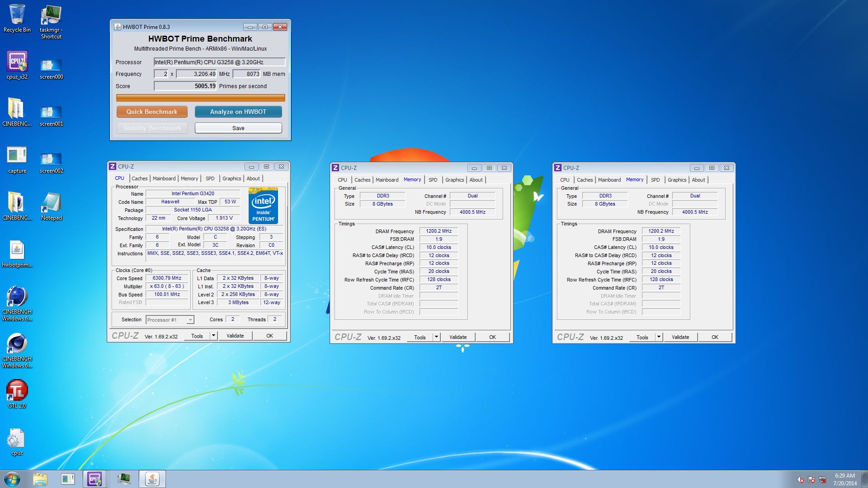
Task: Select the hwbotprime Java file icon
Action: click(x=17, y=254)
